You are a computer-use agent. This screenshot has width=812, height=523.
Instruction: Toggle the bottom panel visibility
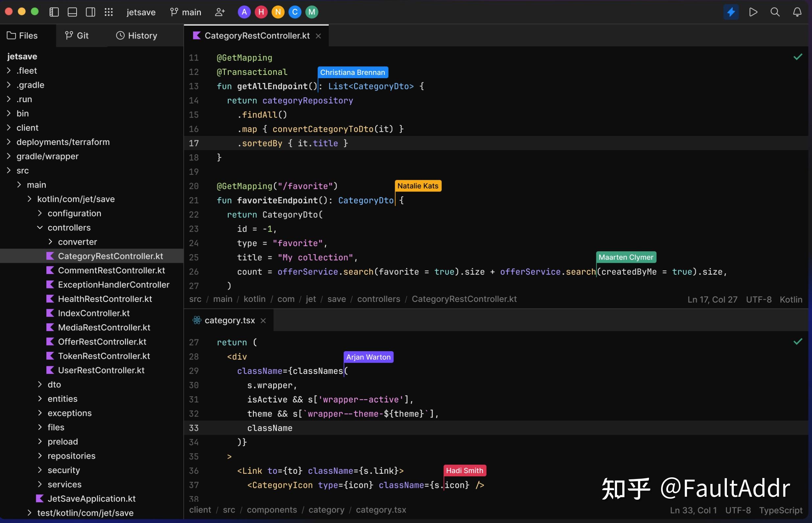click(72, 11)
